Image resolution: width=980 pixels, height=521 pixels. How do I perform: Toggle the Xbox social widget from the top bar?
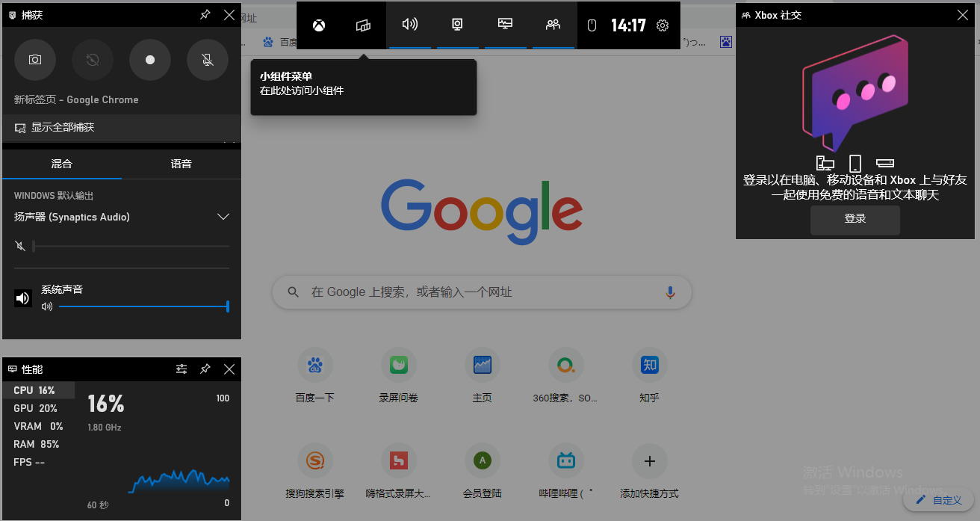pyautogui.click(x=553, y=25)
